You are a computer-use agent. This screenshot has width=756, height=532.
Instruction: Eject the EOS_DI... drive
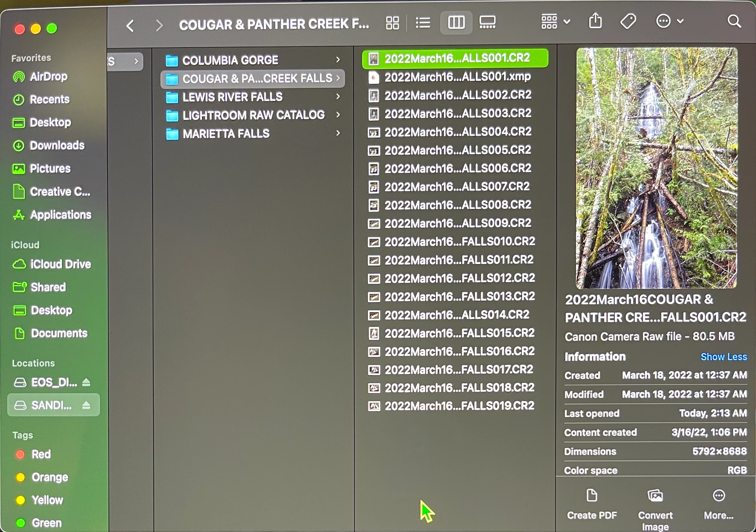86,382
